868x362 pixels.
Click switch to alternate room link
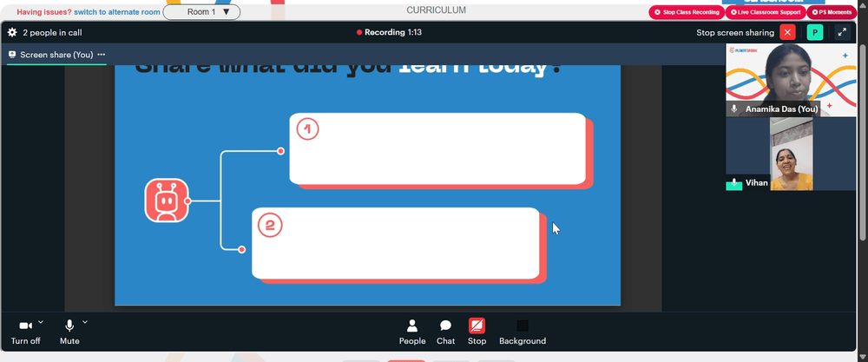tap(117, 11)
